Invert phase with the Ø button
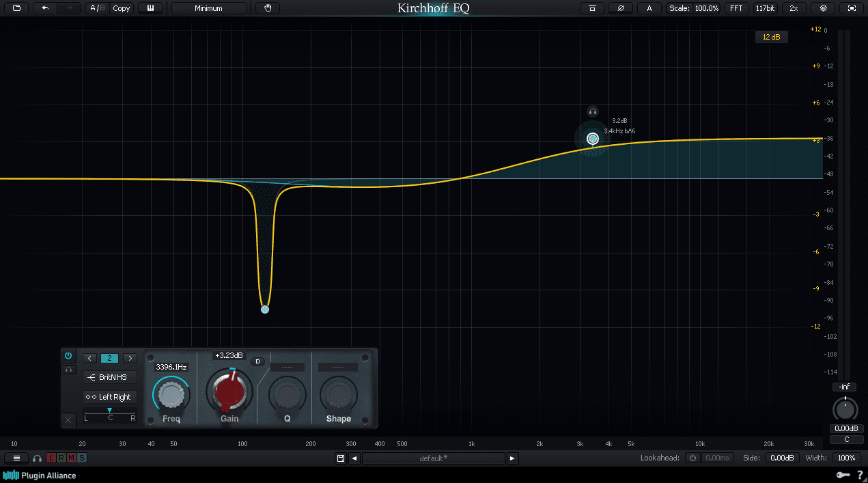The height and width of the screenshot is (483, 868). click(x=621, y=8)
